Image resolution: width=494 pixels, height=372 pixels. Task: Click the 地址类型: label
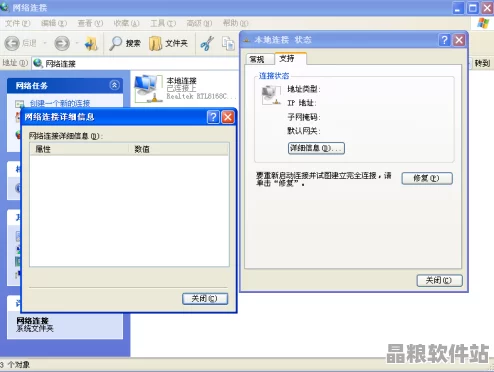coord(304,89)
